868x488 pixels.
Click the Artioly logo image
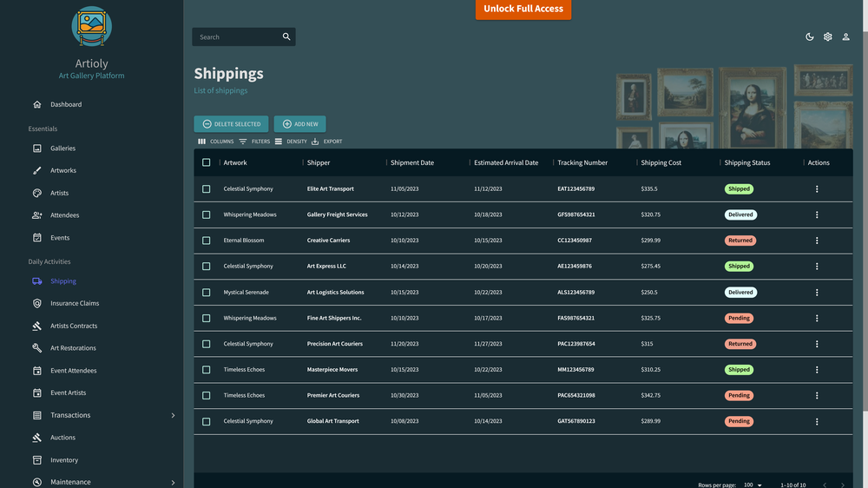(x=91, y=26)
